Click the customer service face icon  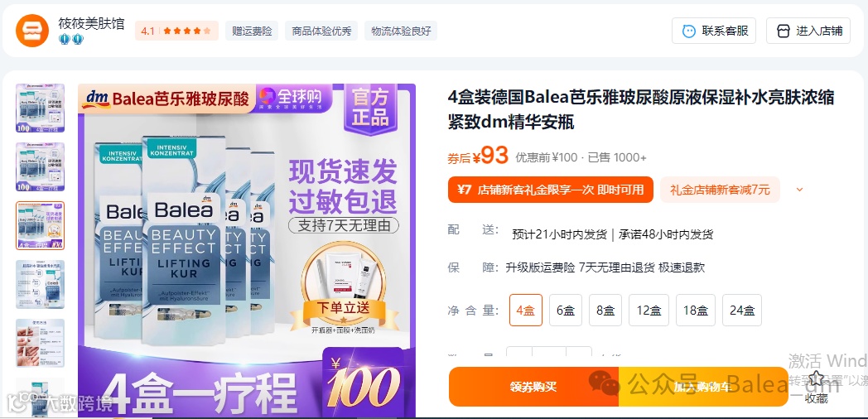pyautogui.click(x=688, y=31)
